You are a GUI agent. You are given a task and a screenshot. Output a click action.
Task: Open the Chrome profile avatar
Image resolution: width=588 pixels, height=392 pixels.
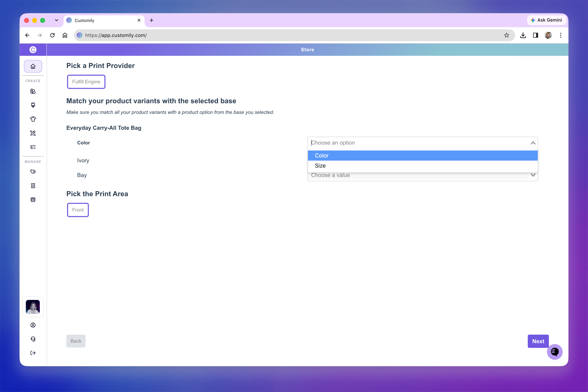click(548, 35)
